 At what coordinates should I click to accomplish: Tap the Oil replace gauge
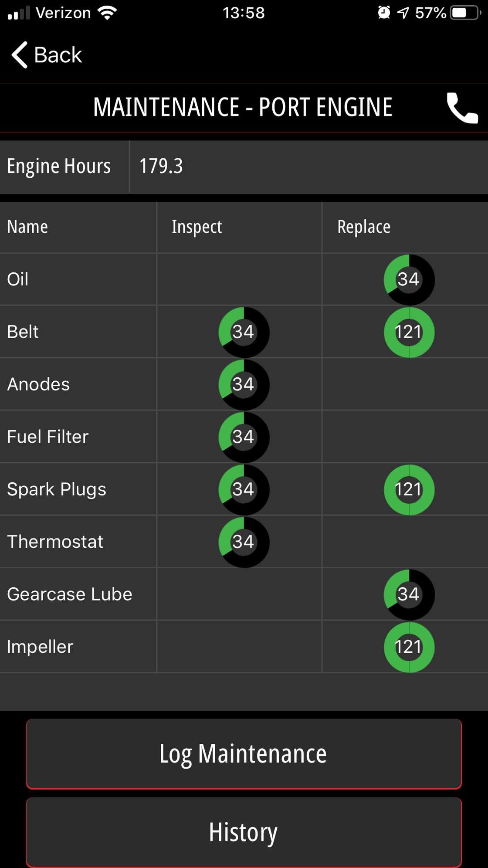[x=409, y=279]
